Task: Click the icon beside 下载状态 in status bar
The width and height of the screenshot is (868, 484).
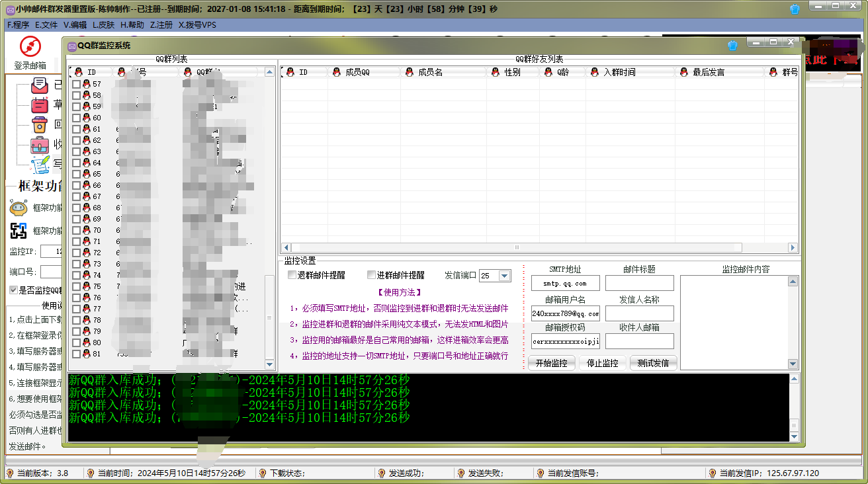Action: pos(263,473)
